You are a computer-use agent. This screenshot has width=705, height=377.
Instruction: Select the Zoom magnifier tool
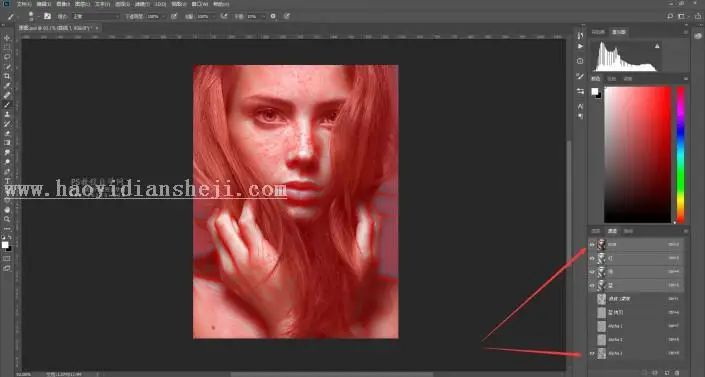(7, 219)
